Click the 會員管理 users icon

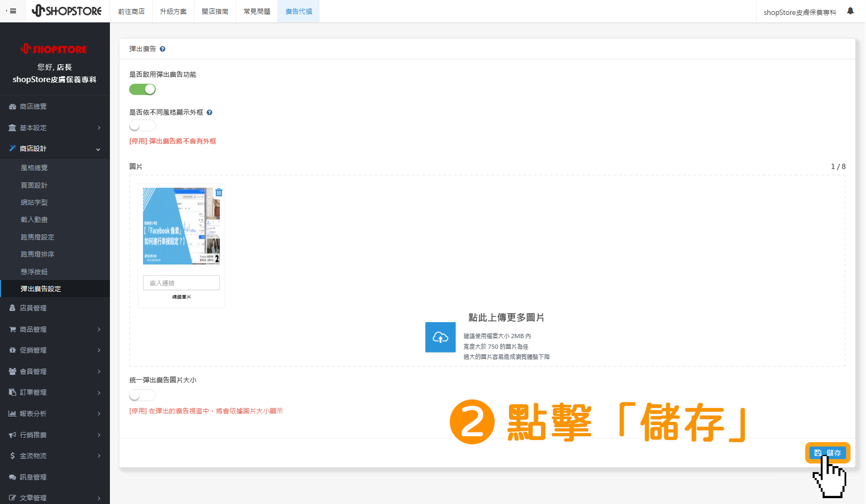click(12, 372)
